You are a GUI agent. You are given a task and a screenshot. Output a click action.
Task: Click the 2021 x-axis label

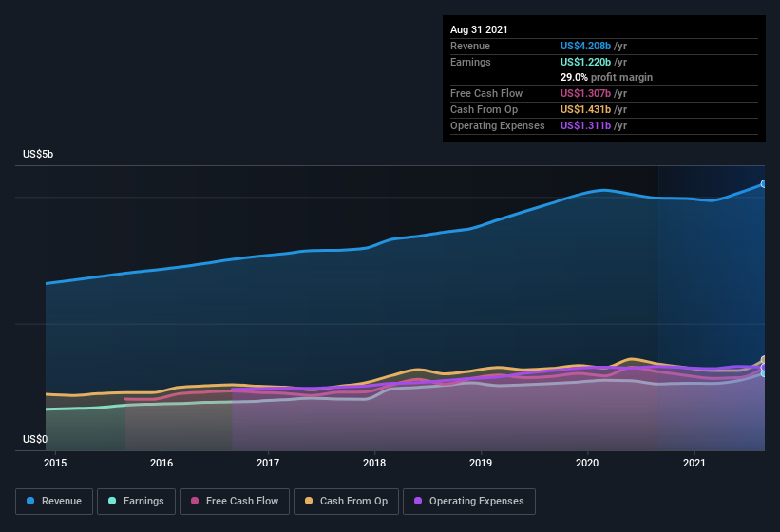(x=694, y=463)
